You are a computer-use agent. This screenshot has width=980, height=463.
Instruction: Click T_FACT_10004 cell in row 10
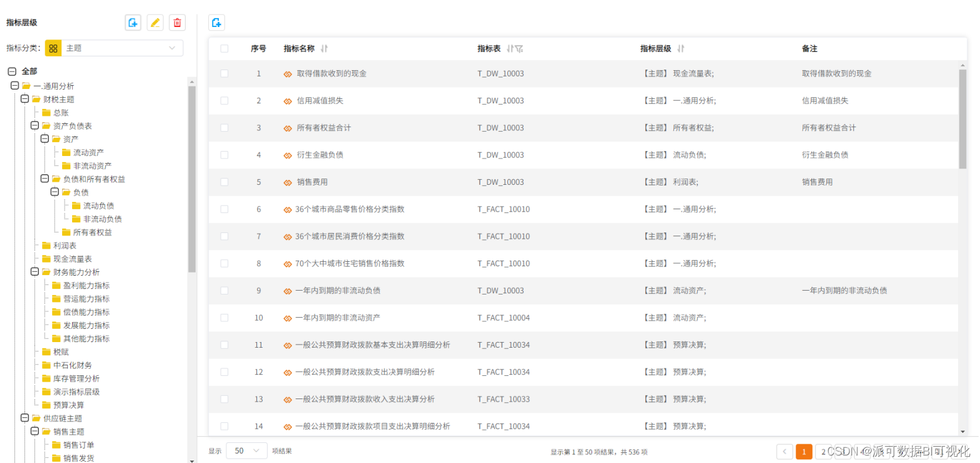click(x=503, y=318)
